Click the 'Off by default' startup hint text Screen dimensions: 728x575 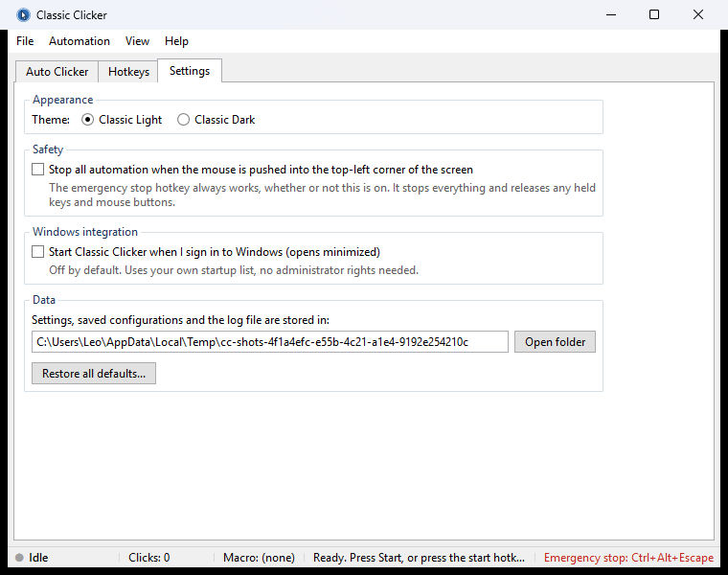pyautogui.click(x=234, y=270)
